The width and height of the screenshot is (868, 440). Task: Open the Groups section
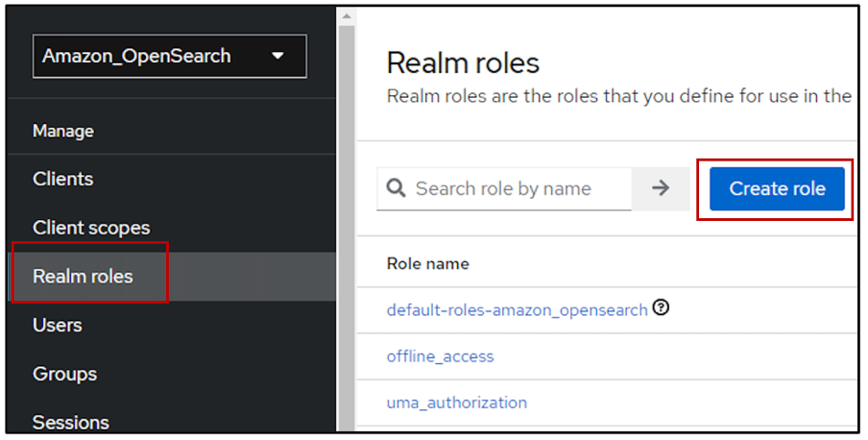(x=64, y=374)
